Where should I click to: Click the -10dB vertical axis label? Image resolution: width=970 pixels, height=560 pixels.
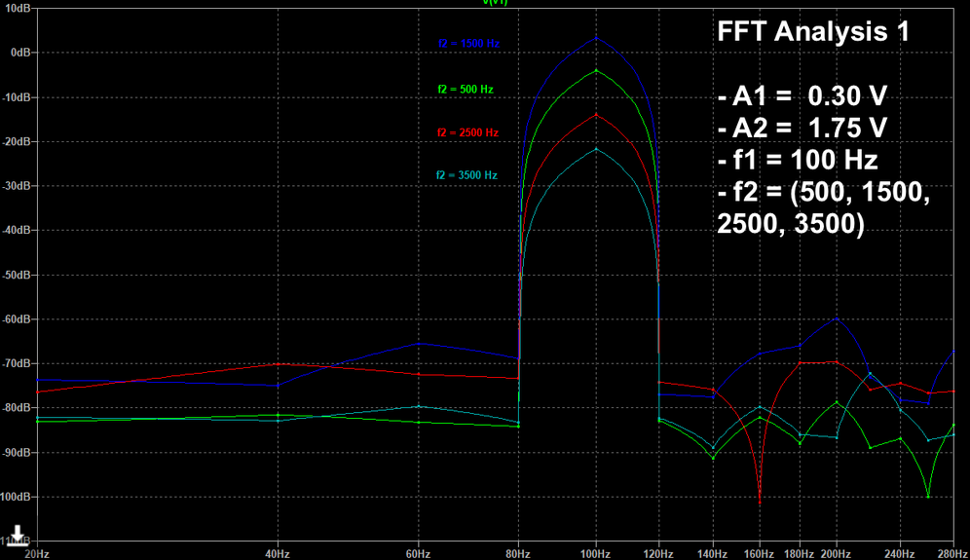17,97
